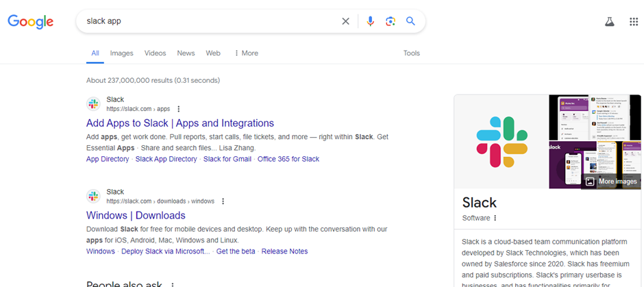This screenshot has width=644, height=287.
Task: Open options for slack.com apps result
Action: [179, 109]
